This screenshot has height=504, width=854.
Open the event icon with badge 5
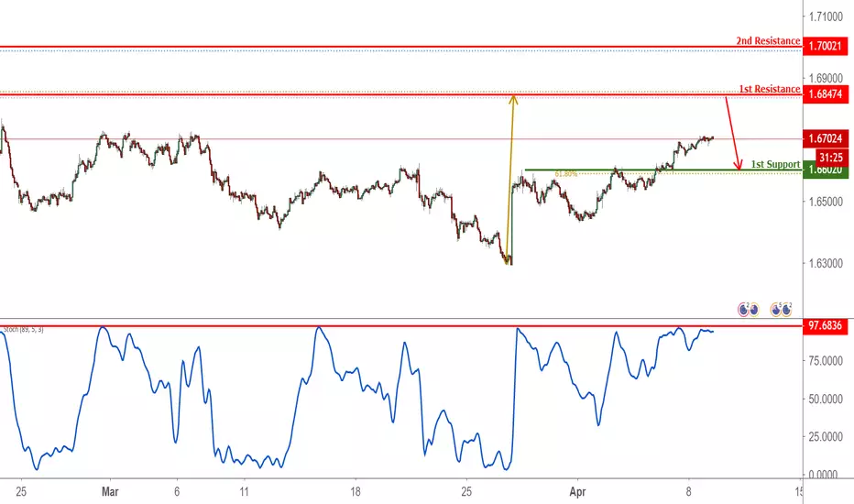point(775,310)
